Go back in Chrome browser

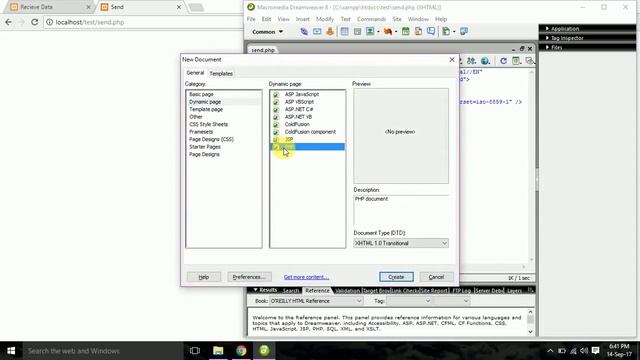point(9,22)
